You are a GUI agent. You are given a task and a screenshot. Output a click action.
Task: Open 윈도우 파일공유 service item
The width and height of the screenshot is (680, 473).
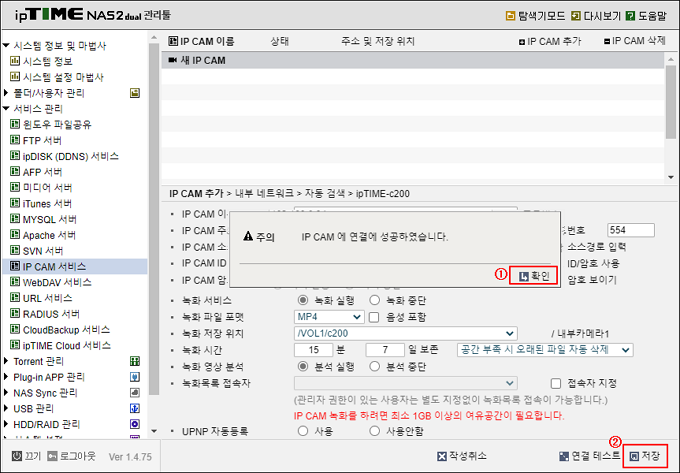[51, 124]
